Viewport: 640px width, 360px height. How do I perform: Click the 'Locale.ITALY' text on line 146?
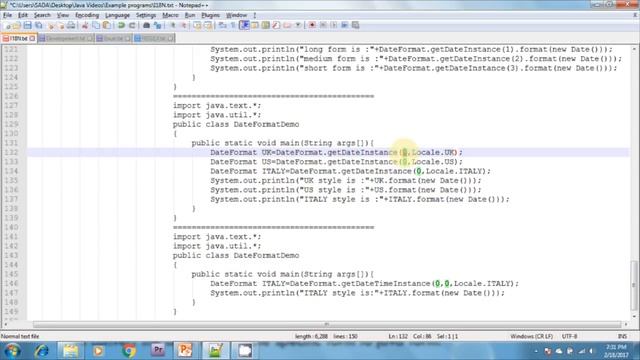[x=481, y=284]
